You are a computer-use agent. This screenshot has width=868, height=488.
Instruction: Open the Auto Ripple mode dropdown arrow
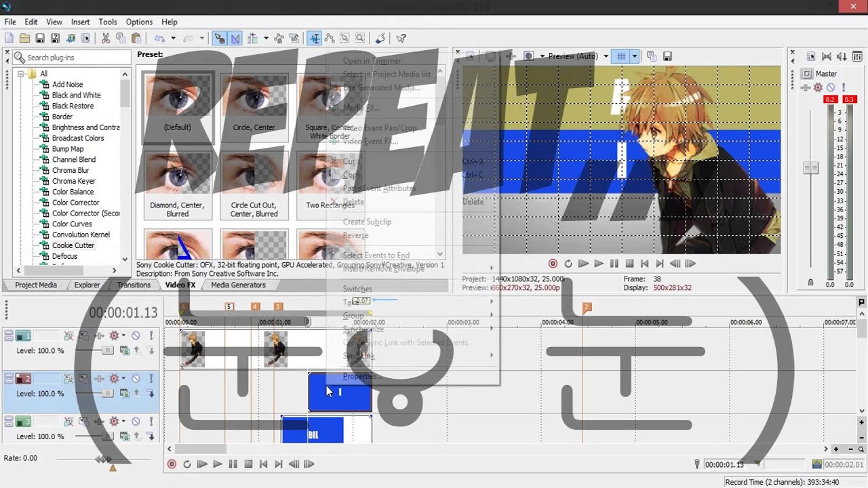[266, 39]
